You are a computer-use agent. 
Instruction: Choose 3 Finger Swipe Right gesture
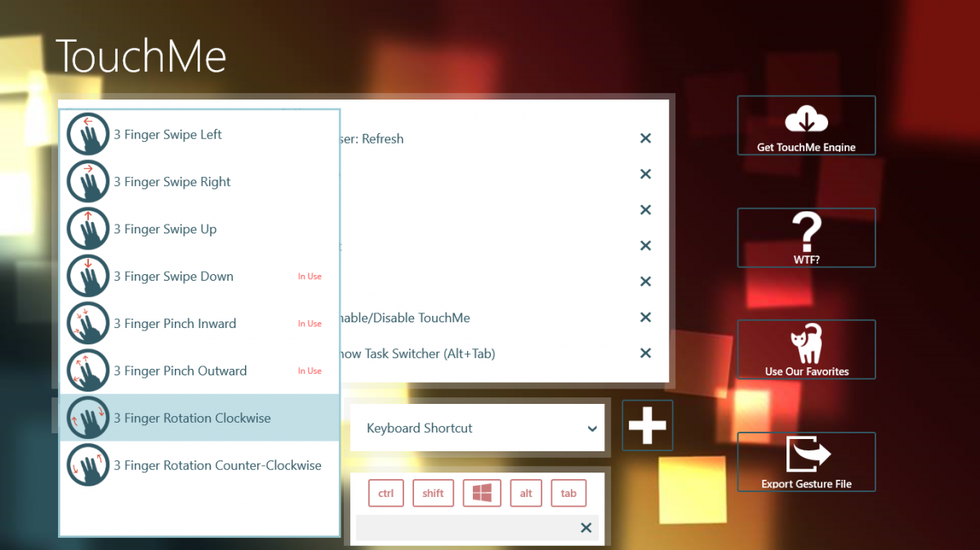tap(199, 182)
